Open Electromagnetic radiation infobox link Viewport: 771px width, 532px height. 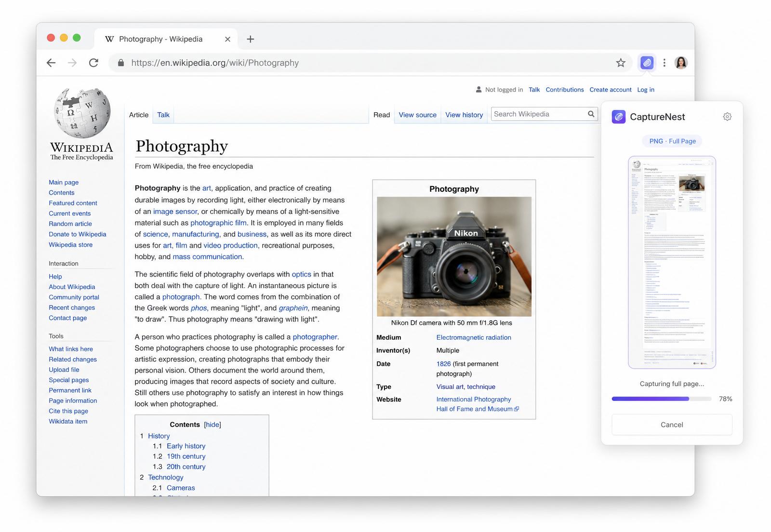coord(474,337)
